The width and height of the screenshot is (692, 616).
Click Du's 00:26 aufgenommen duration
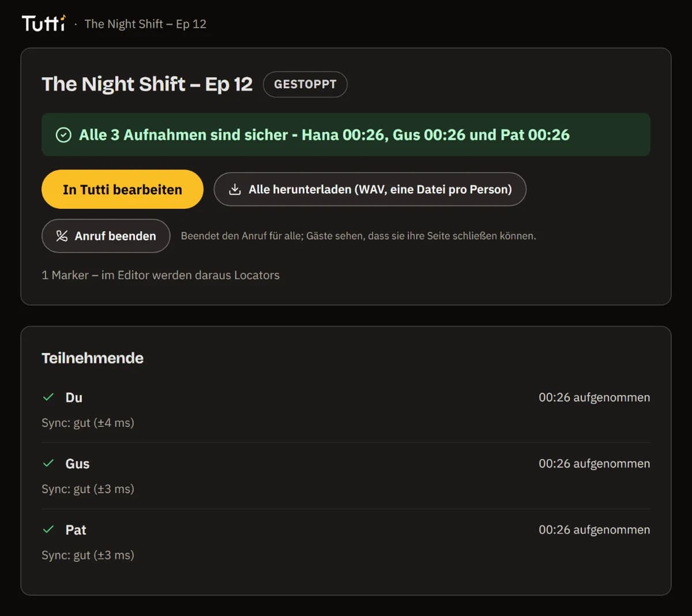coord(595,397)
